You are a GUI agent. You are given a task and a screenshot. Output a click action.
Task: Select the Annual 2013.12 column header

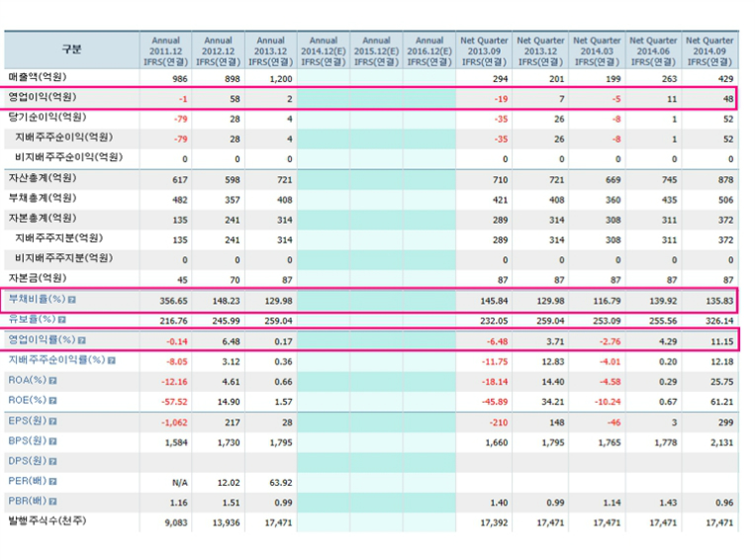pyautogui.click(x=270, y=50)
